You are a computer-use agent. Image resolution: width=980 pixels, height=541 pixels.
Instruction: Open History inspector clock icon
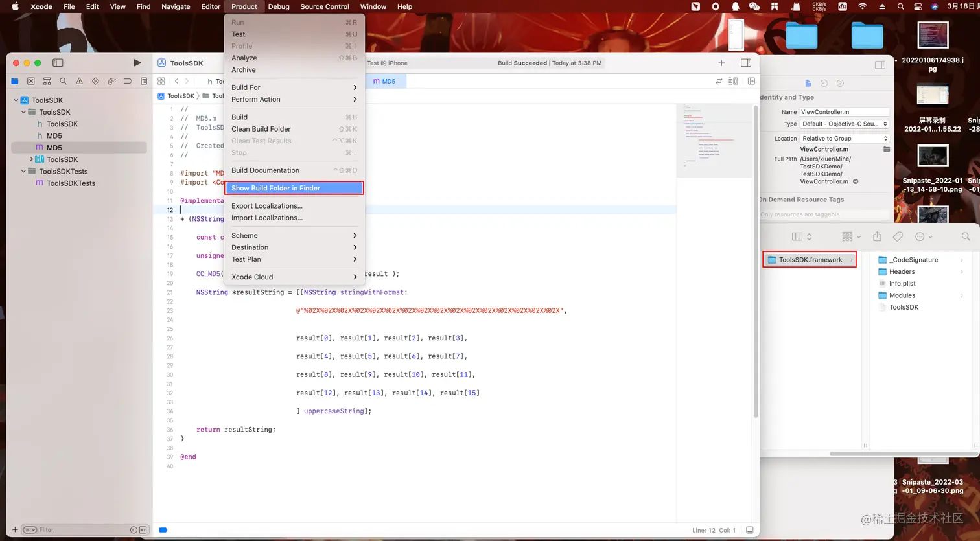[824, 83]
